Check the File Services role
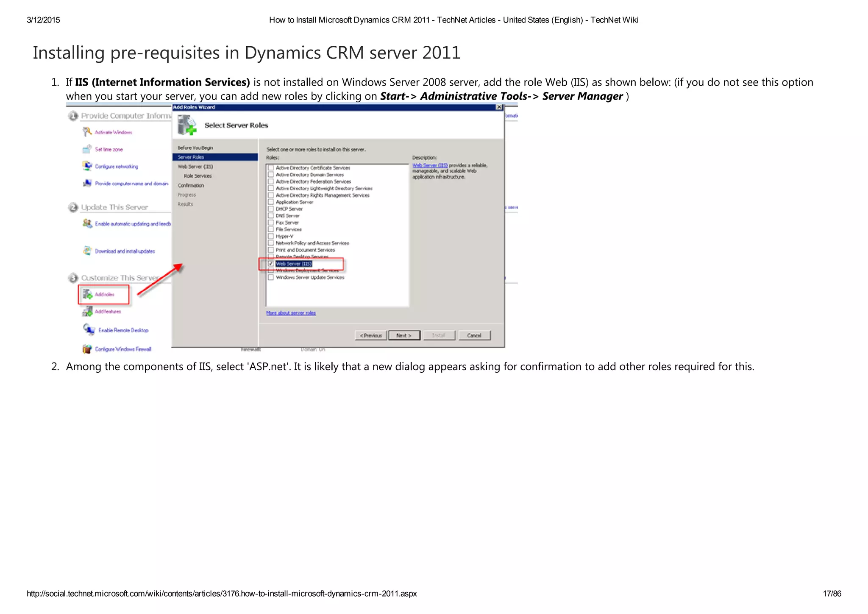This screenshot has width=868, height=614. (x=271, y=229)
